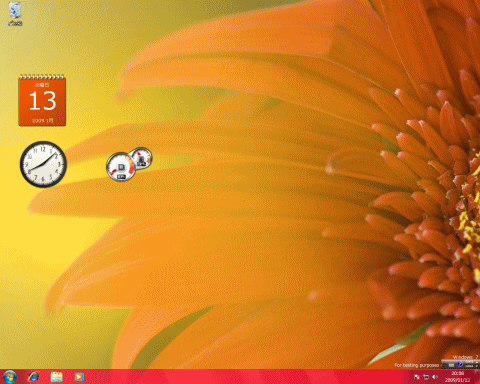The height and width of the screenshot is (384, 480).
Task: Select the large CPU meter dial gadget
Action: [x=120, y=167]
